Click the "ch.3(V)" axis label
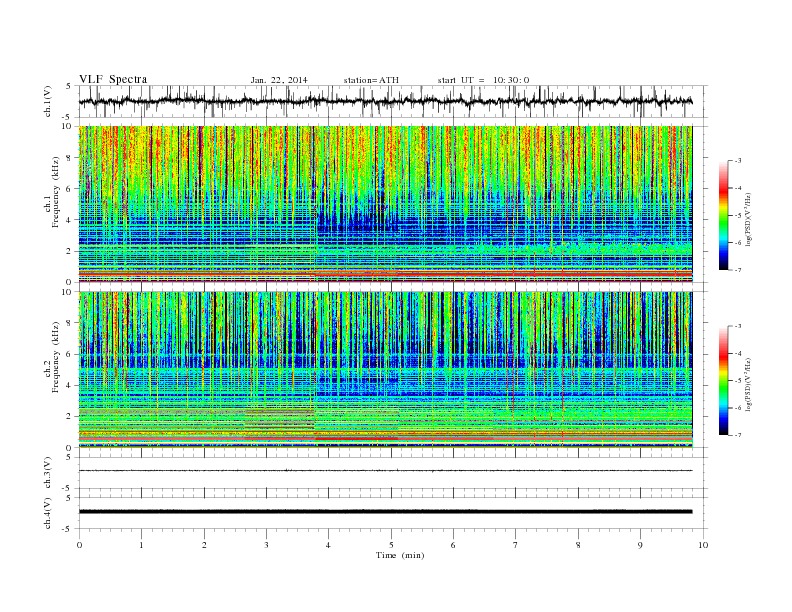 click(x=48, y=472)
